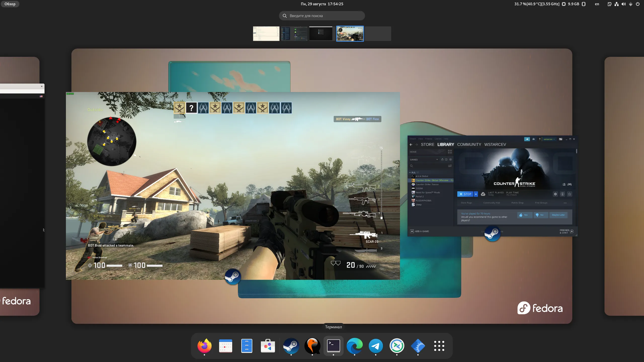The height and width of the screenshot is (362, 644).
Task: Open the Games menu in Steam
Action: pyautogui.click(x=438, y=139)
